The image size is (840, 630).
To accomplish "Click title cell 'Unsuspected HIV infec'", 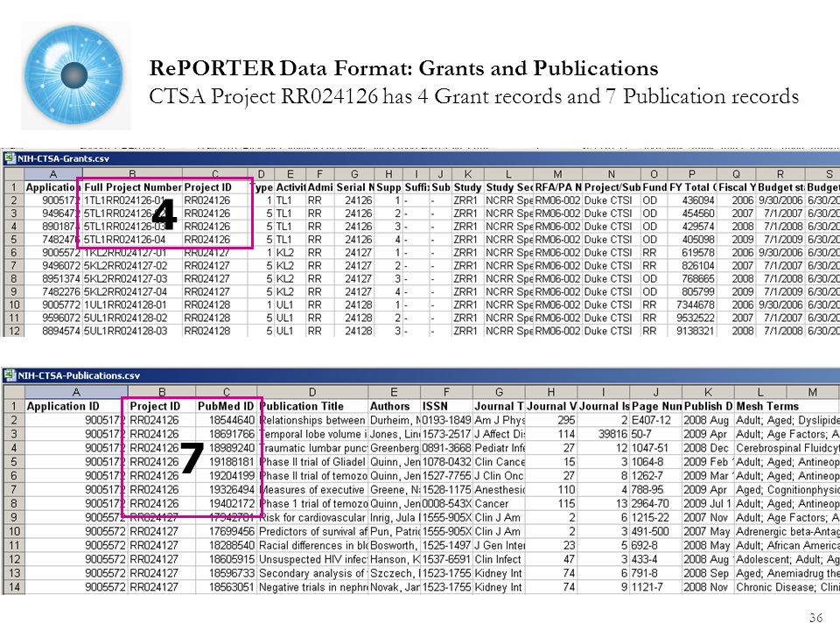I will click(312, 559).
